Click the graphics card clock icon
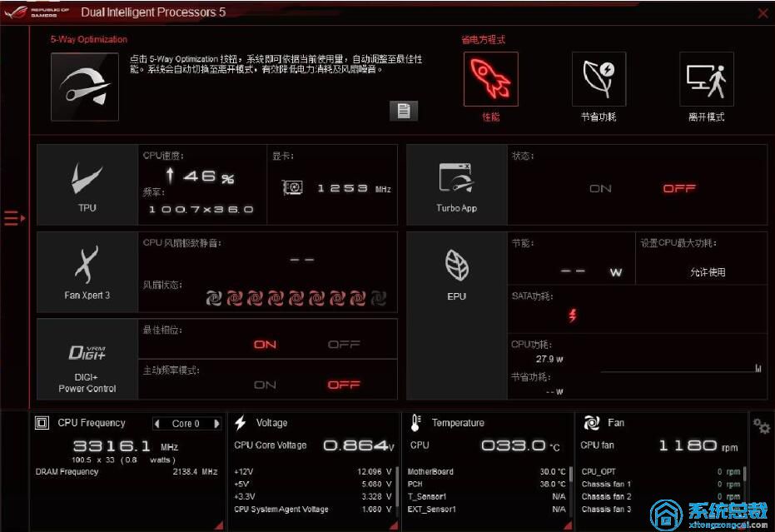775x532 pixels. click(293, 187)
